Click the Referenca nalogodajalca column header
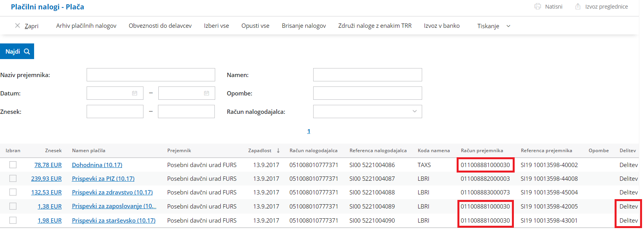This screenshot has height=232, width=644. (x=378, y=150)
